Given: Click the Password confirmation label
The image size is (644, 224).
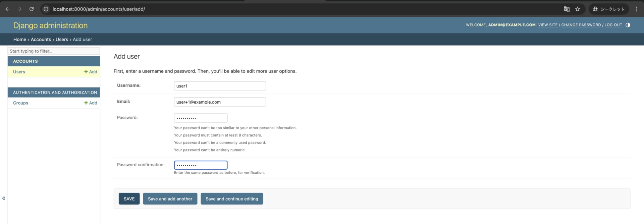Looking at the screenshot, I should 141,165.
